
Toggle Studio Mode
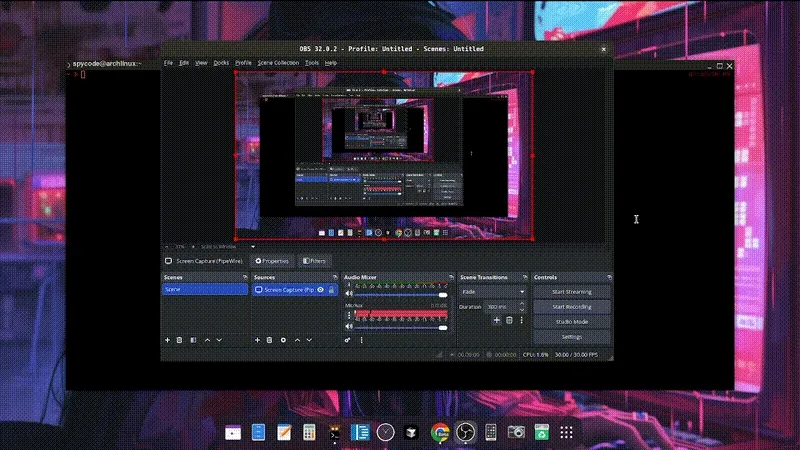[571, 322]
